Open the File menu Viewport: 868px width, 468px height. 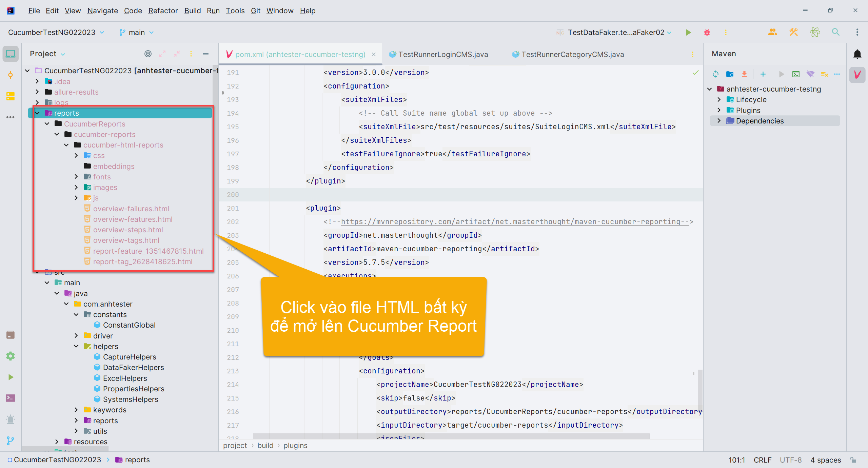[34, 11]
